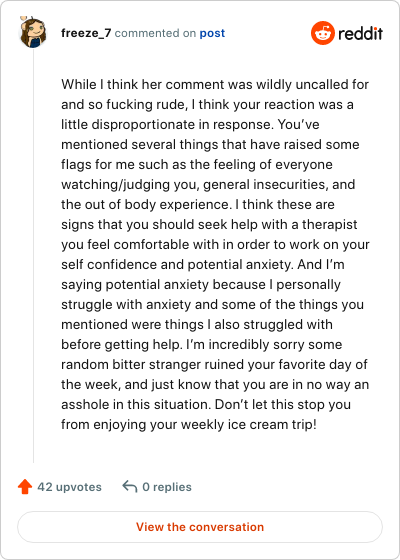This screenshot has height=560, width=400.
Task: Click the "commented on" header text
Action: (x=155, y=33)
